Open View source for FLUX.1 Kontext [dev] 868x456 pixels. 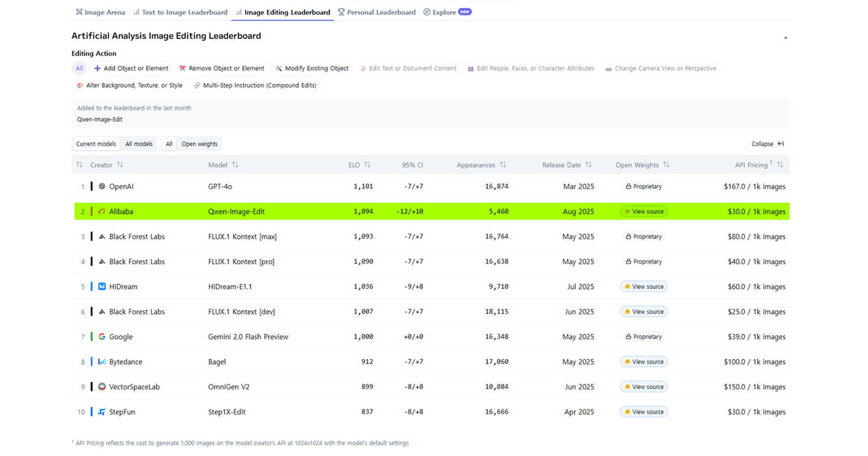click(644, 312)
